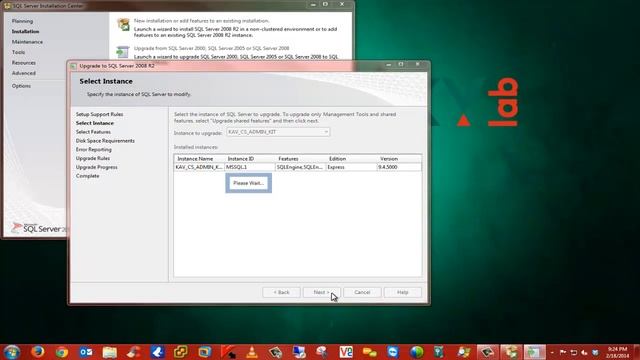Screen dimensions: 640x360
Task: Cancel the SQL Server upgrade wizard
Action: (362, 292)
